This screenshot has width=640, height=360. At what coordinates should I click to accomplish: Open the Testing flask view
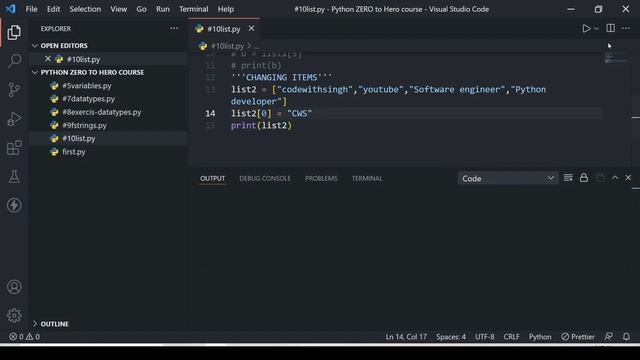(14, 176)
